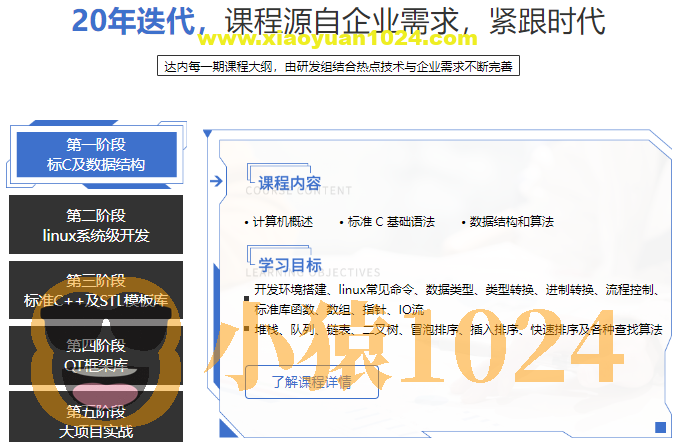Click the 课程内容 section heading

[289, 183]
